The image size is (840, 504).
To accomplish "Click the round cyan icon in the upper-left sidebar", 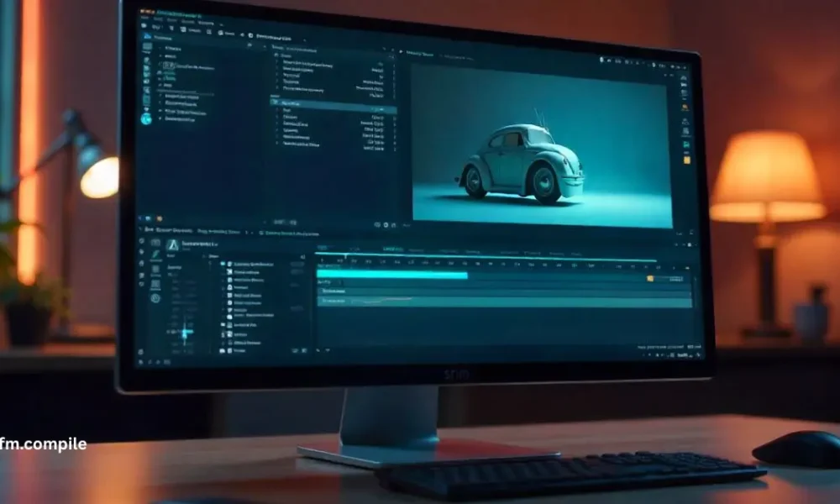I will (x=146, y=119).
